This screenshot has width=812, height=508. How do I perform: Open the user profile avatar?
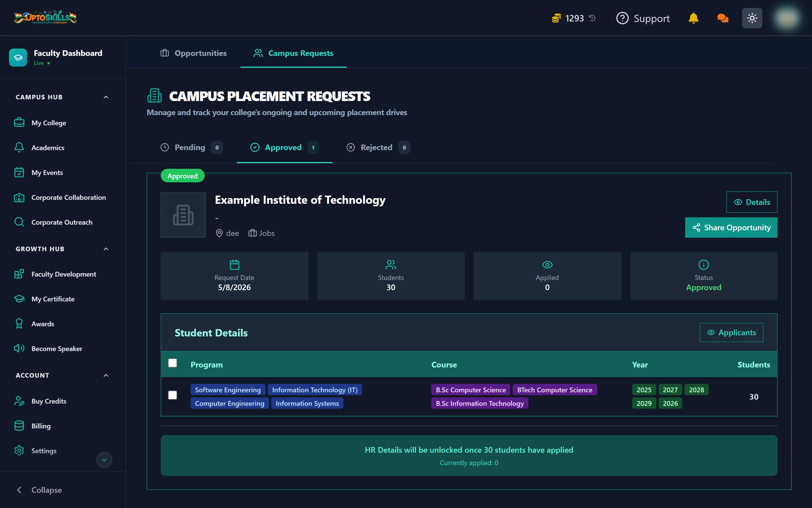pos(787,18)
